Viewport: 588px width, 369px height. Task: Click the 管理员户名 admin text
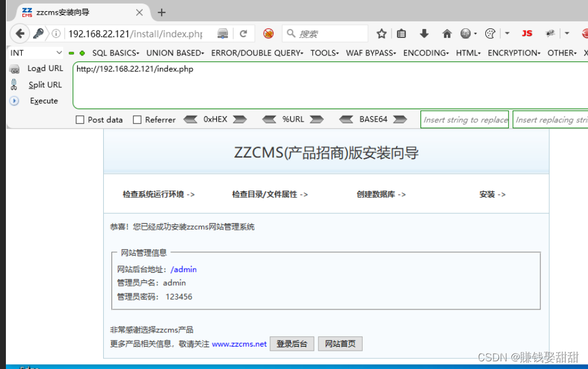(152, 283)
